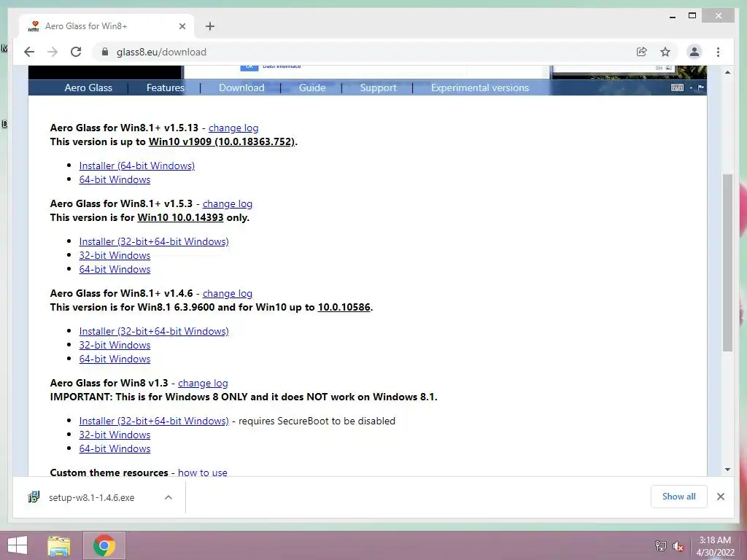The width and height of the screenshot is (747, 560).
Task: Open downloaded setup-w8.1-1.4.6.exe file
Action: tap(91, 497)
